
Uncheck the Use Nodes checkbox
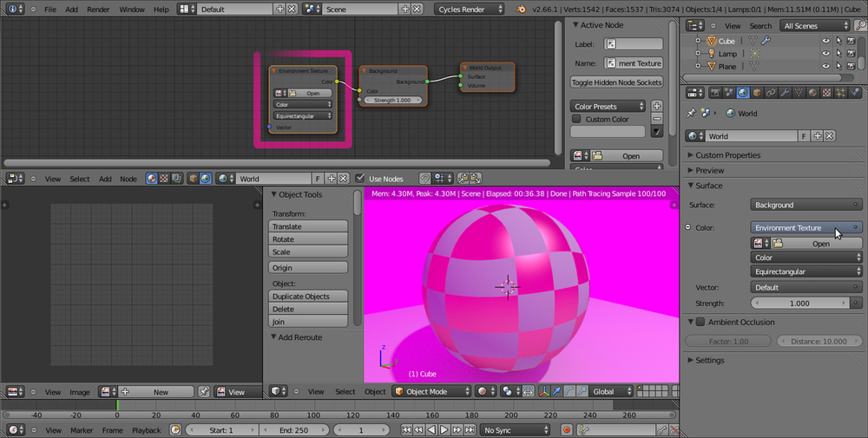[x=360, y=179]
